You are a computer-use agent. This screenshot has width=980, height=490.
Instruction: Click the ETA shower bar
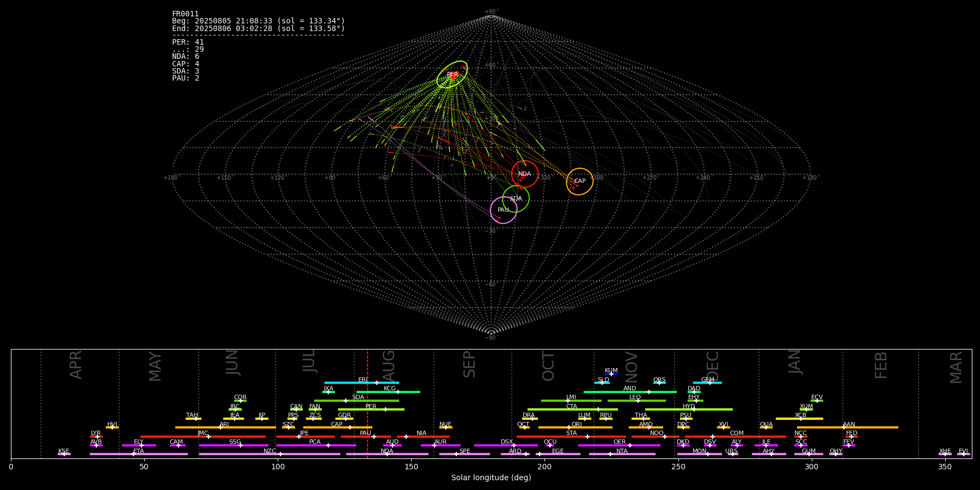click(139, 454)
